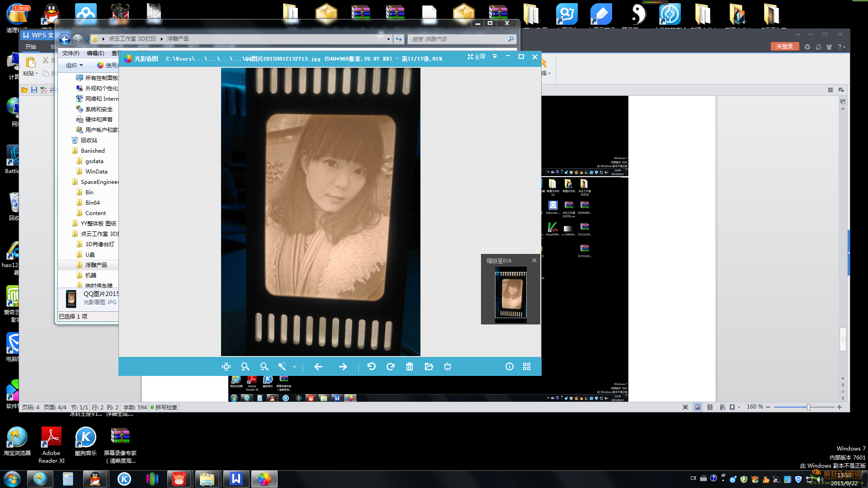Expand the small arrow beside magic wand
Screen dimensions: 868x488
pos(295,367)
